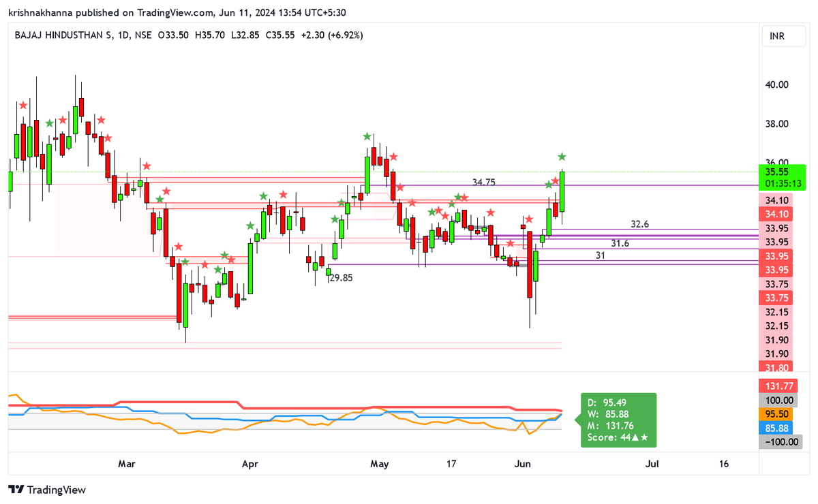
Task: Click the green star above the latest candle
Action: point(562,157)
